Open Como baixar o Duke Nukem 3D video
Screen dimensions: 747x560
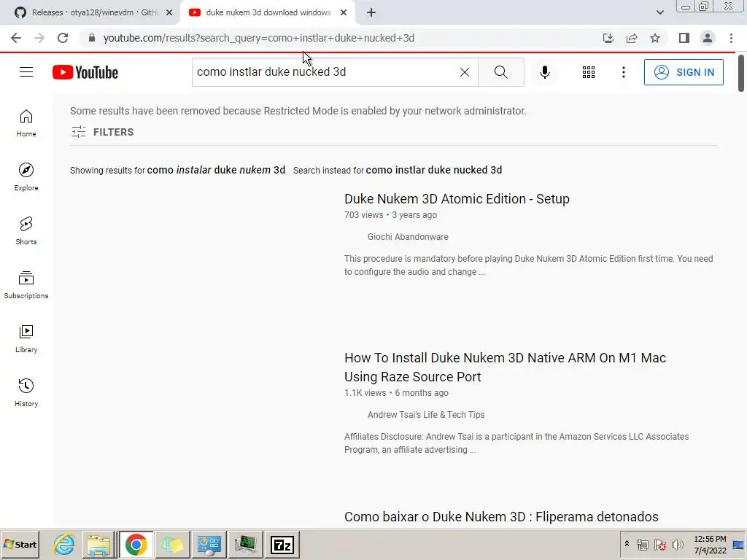(501, 517)
